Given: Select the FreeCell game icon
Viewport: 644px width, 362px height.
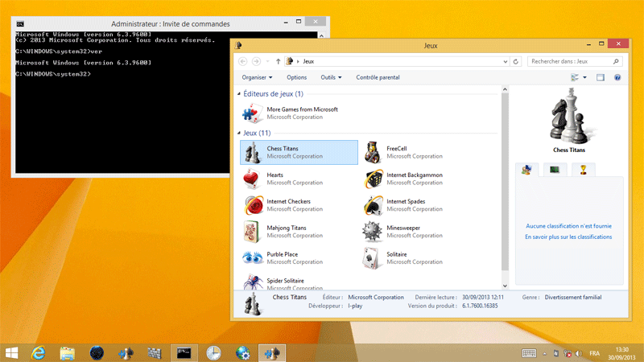Looking at the screenshot, I should 374,152.
